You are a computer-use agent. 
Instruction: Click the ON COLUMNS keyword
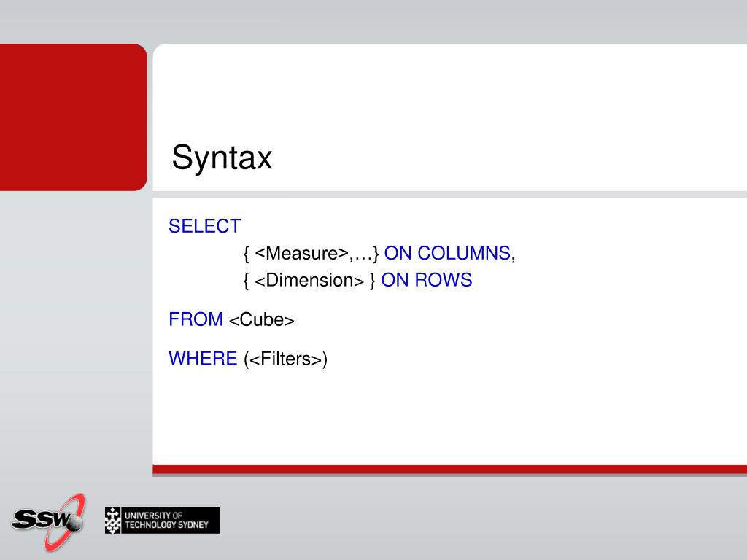pyautogui.click(x=447, y=253)
